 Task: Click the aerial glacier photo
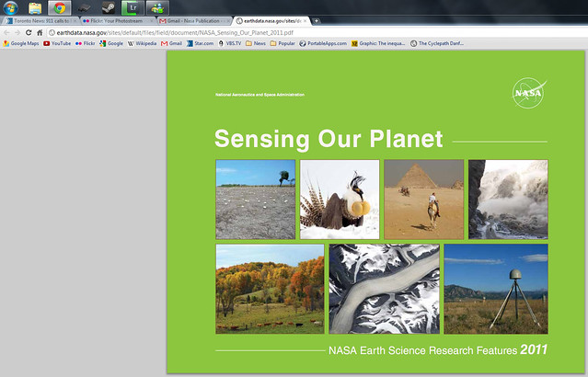(384, 289)
